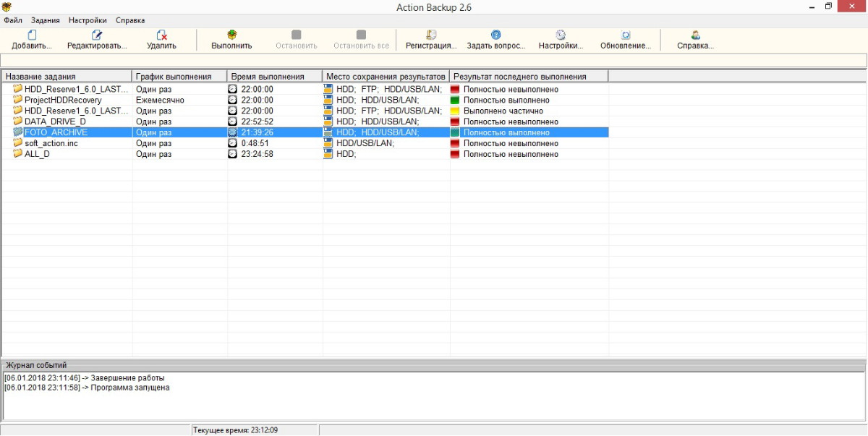The image size is (868, 436).
Task: Open the Справка toolbar icon
Action: 695,35
